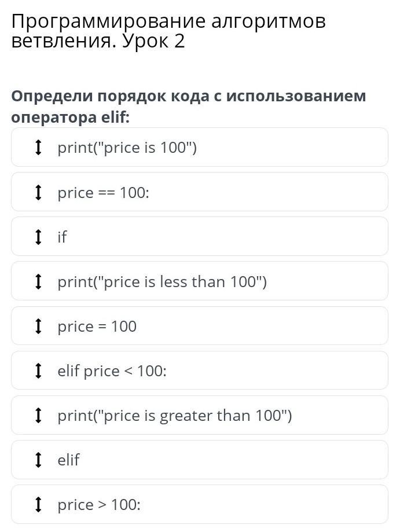This screenshot has width=400, height=532.
Task: Click the reorder icon on the lone "elif" row
Action: [x=38, y=460]
